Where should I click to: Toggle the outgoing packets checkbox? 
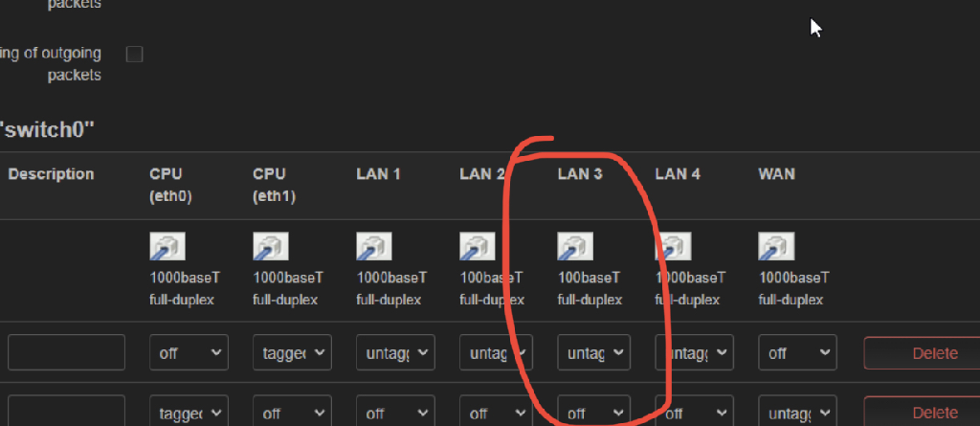(x=134, y=55)
